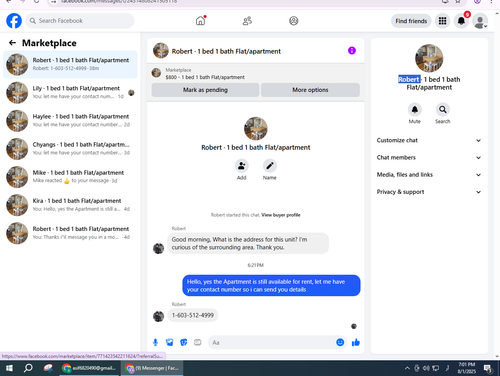500x376 pixels.
Task: Open the account profile menu
Action: (480, 21)
